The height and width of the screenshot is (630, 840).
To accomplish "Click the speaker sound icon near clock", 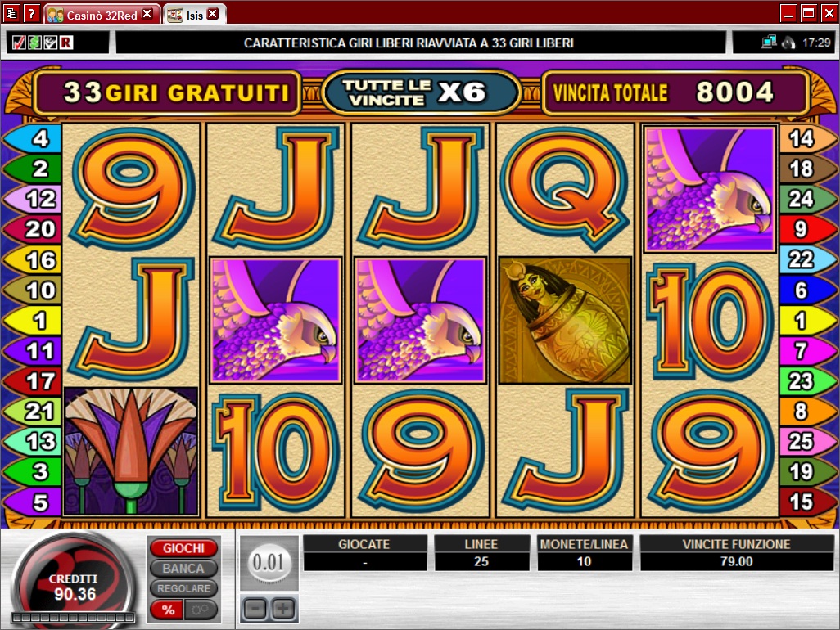I will [x=788, y=43].
